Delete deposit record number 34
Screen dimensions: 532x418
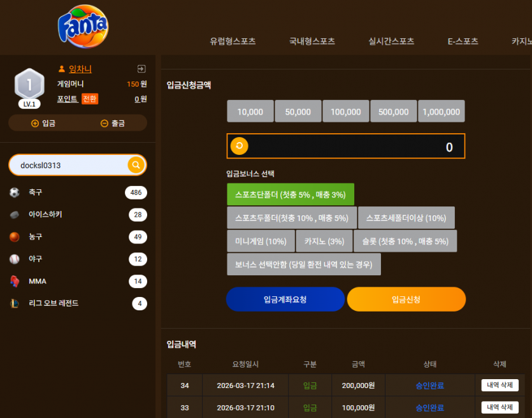(x=500, y=385)
